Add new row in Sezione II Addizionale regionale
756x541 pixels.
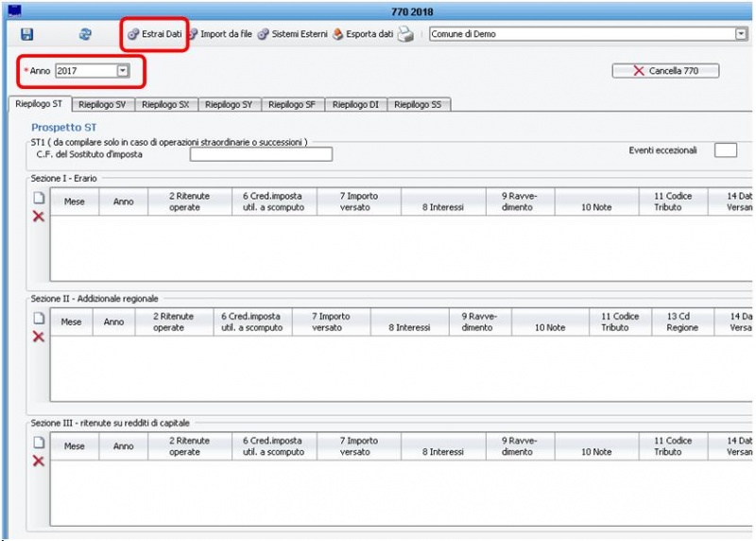[x=39, y=319]
